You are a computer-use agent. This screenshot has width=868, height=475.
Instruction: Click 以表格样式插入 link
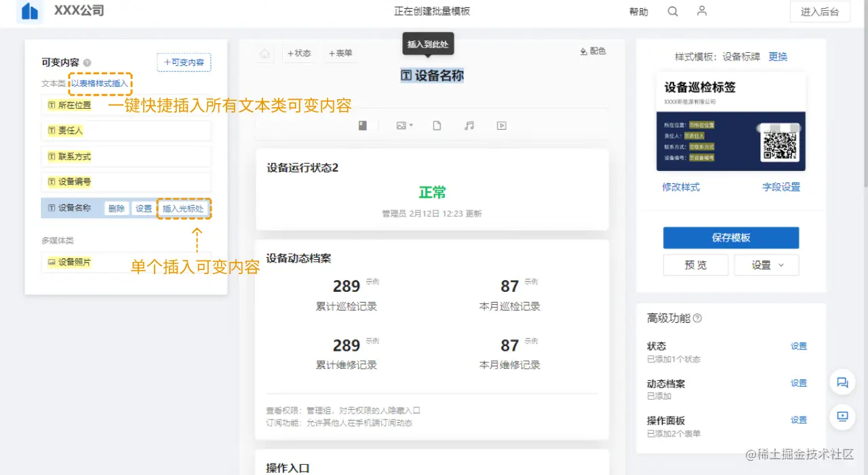(100, 83)
